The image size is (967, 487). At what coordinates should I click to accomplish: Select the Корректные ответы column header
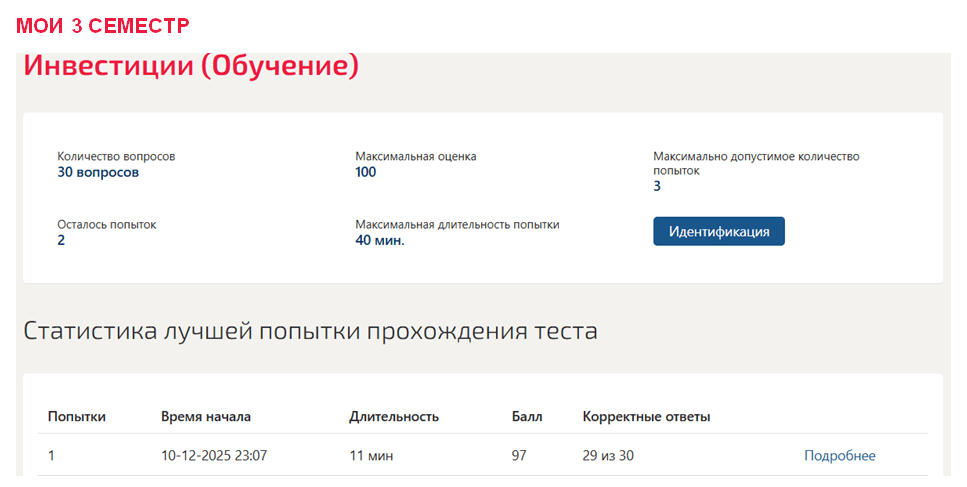(x=646, y=417)
